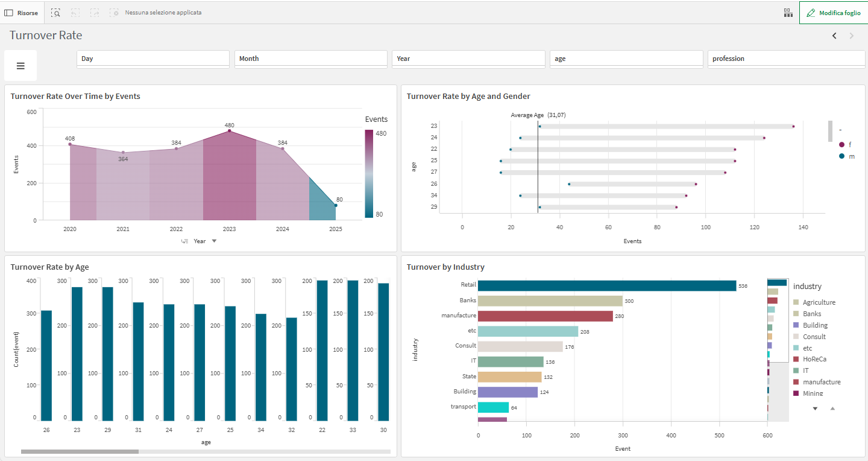
Task: Click the next sheet arrow
Action: 852,36
